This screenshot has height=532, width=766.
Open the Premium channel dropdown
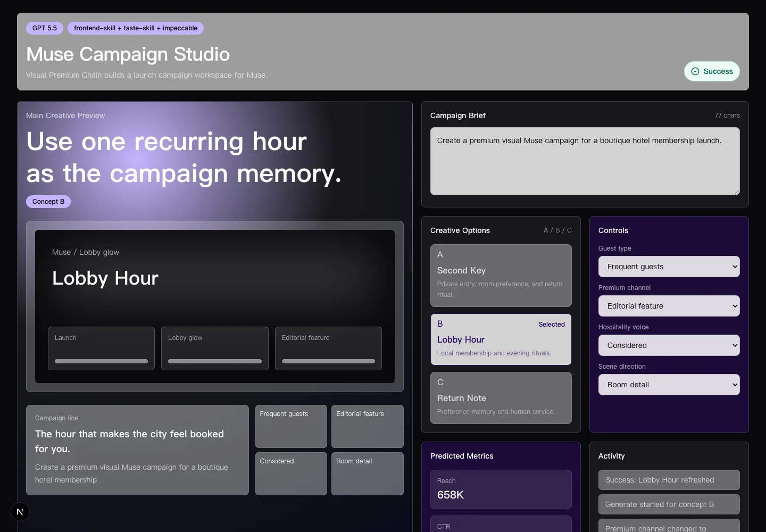[669, 306]
